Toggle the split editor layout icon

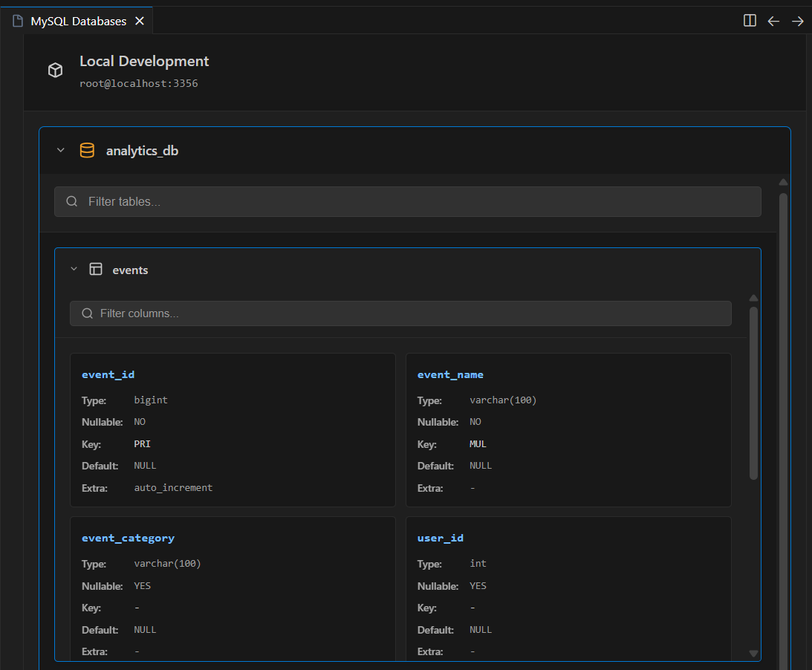(750, 21)
